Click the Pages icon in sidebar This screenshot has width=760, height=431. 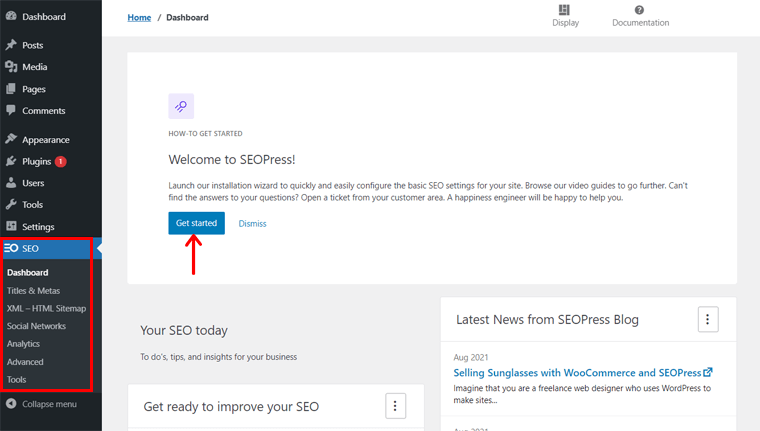coord(11,89)
